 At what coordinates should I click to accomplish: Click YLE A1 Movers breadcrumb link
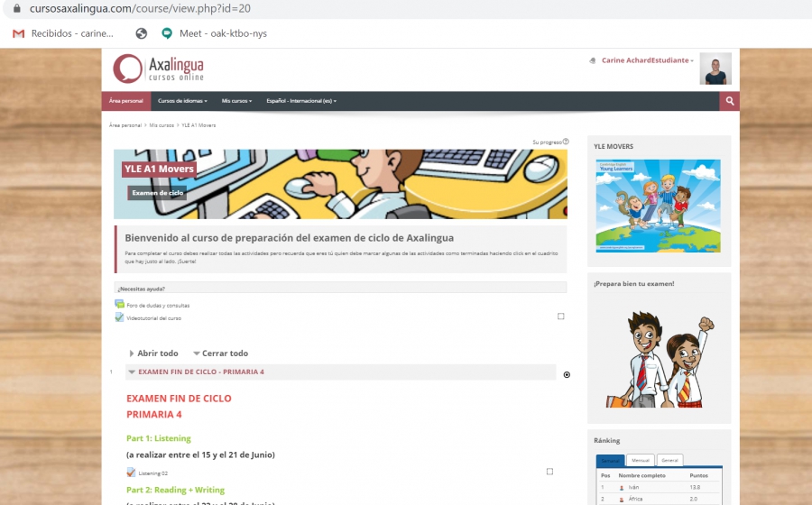pyautogui.click(x=198, y=125)
